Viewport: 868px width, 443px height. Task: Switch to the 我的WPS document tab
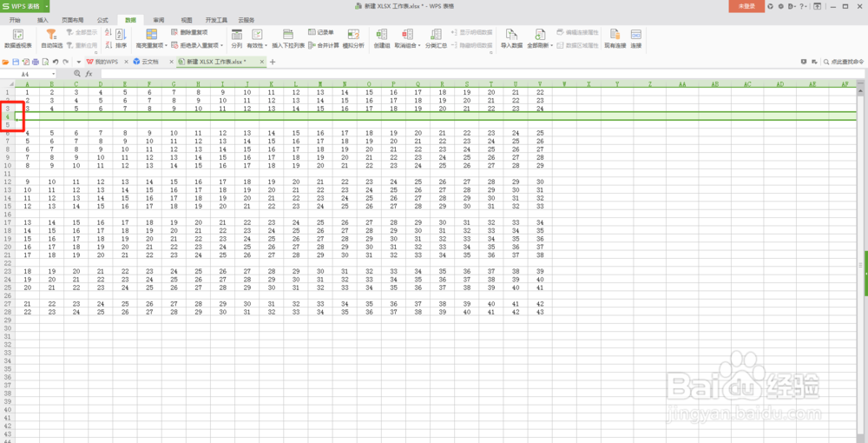[x=106, y=62]
